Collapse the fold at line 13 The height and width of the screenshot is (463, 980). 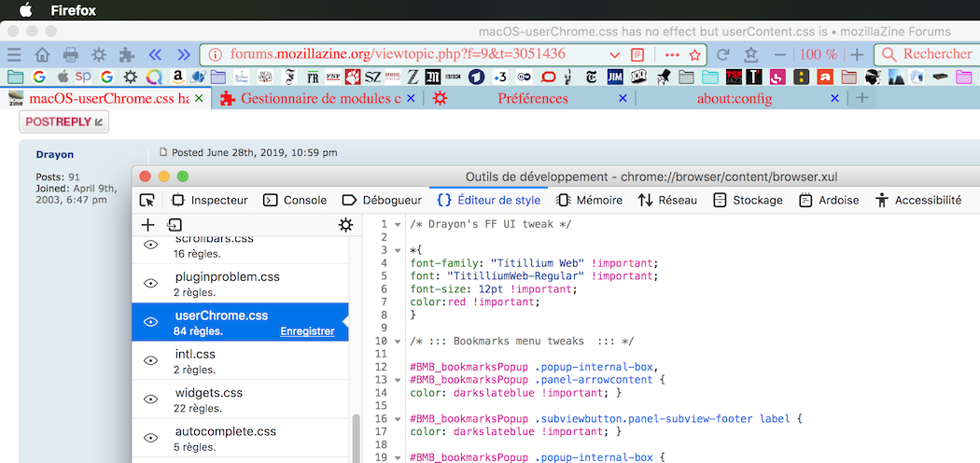(x=397, y=380)
